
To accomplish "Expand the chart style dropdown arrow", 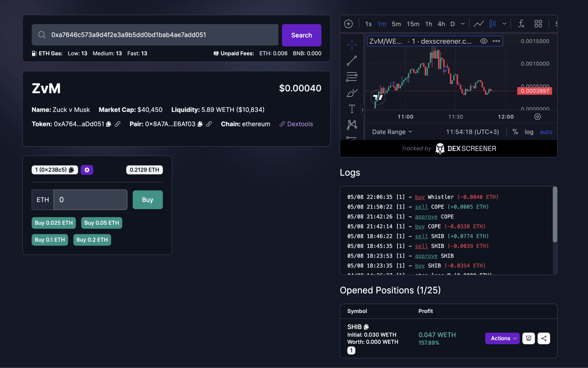I will (x=504, y=24).
